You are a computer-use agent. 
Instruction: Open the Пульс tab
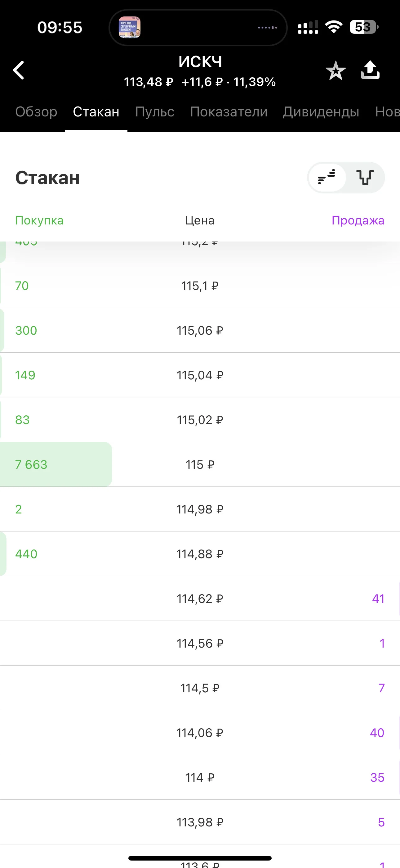point(154,112)
